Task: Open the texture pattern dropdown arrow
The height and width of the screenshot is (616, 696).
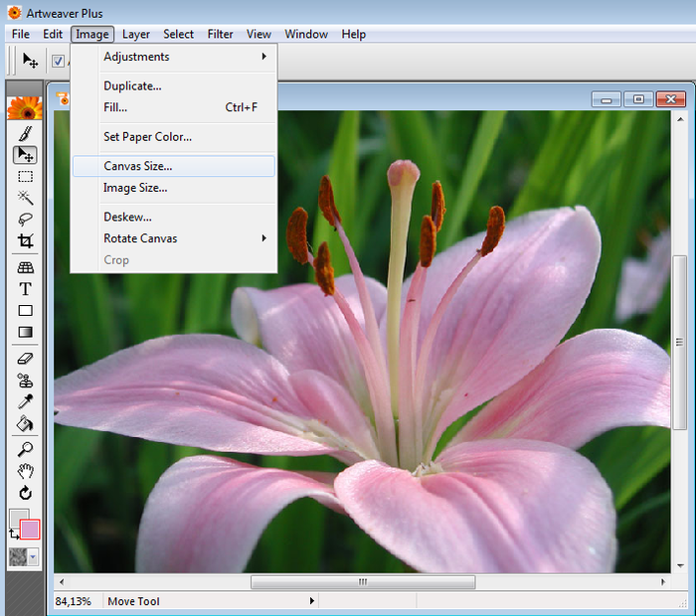Action: pos(33,556)
